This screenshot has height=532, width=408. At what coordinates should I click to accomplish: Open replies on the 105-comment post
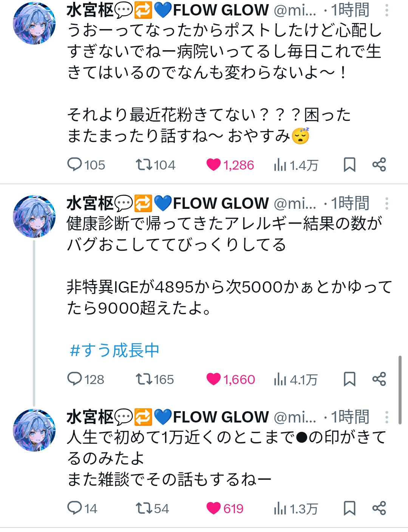click(x=86, y=165)
